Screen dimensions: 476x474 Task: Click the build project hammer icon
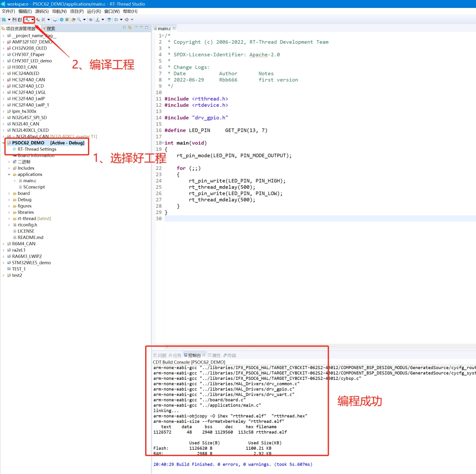[x=27, y=19]
